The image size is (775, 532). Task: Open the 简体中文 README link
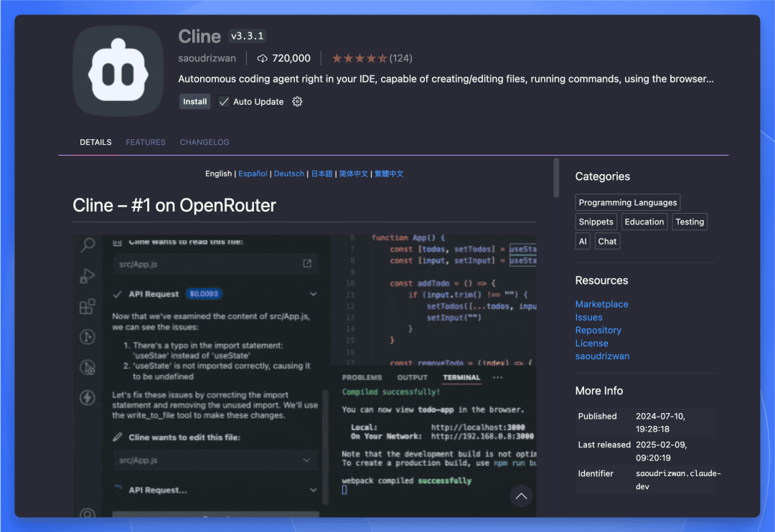click(353, 174)
